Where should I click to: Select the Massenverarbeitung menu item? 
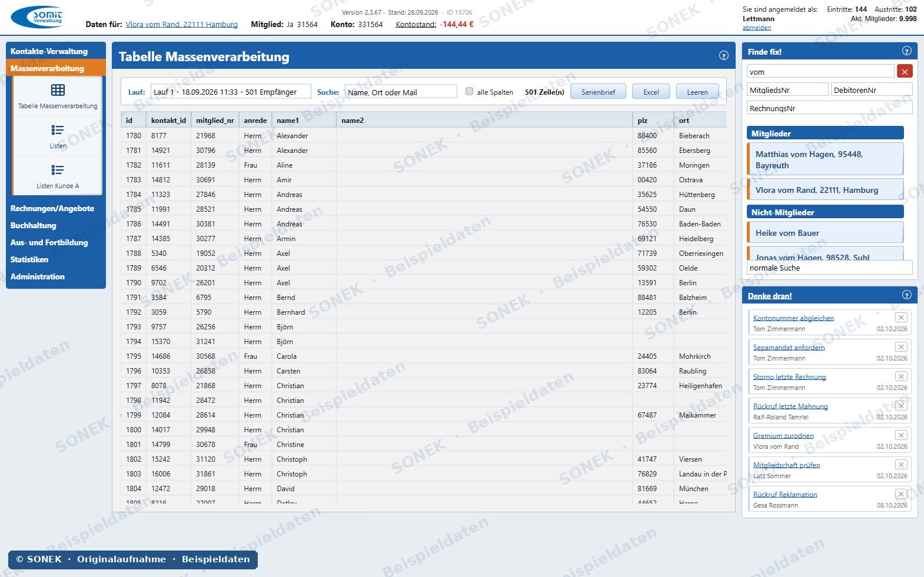56,68
